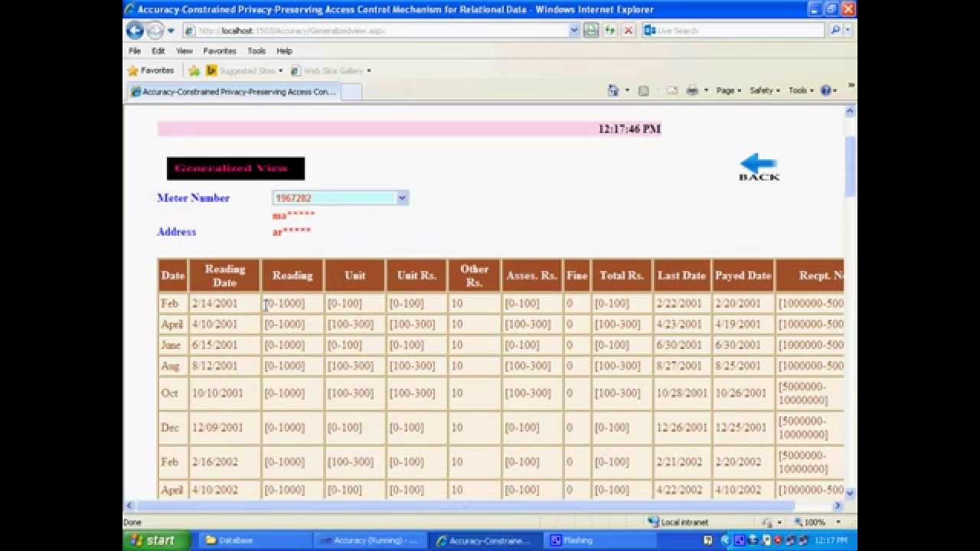Open the Recent Pages dropdown arrow

(x=171, y=31)
